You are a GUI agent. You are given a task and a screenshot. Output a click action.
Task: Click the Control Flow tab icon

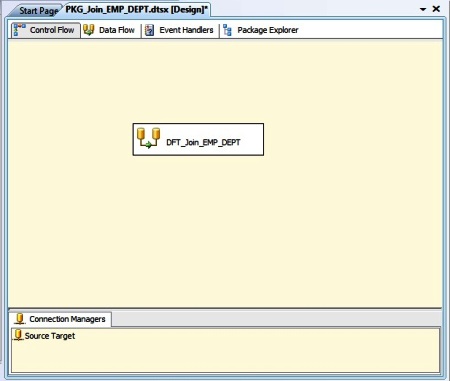pos(19,30)
